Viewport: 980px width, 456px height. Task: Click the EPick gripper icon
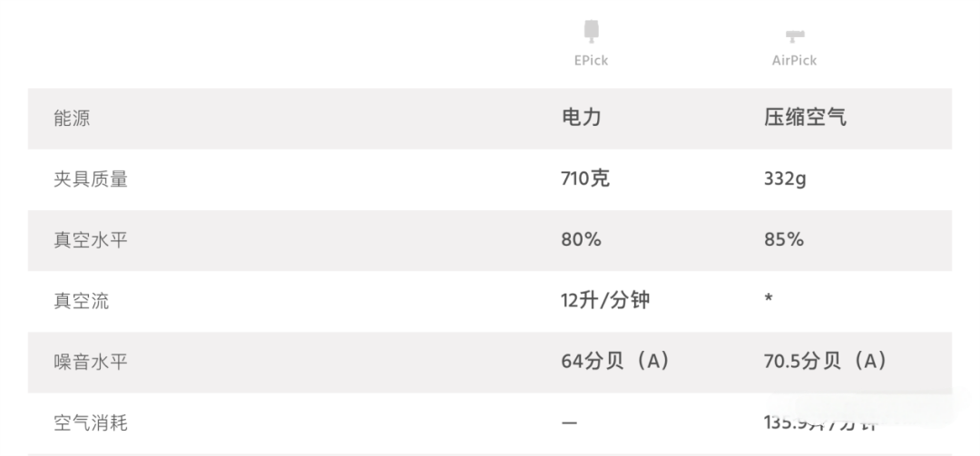[x=591, y=32]
